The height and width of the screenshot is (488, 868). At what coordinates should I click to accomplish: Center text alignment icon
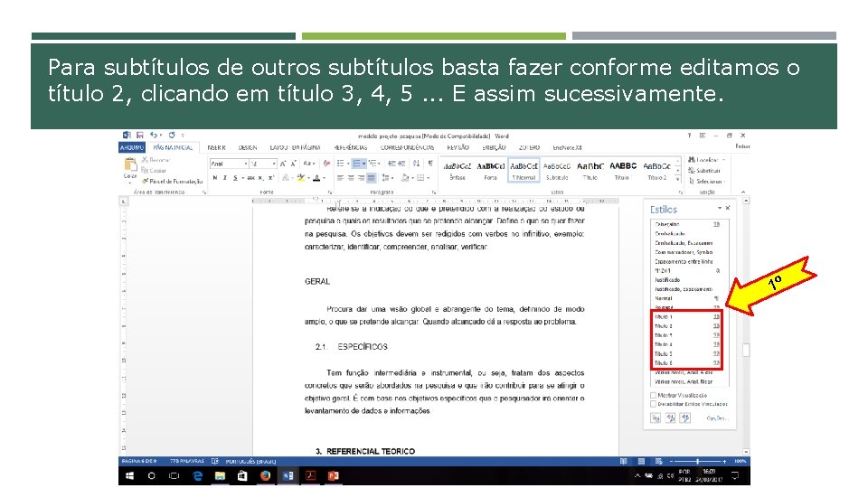(x=351, y=178)
